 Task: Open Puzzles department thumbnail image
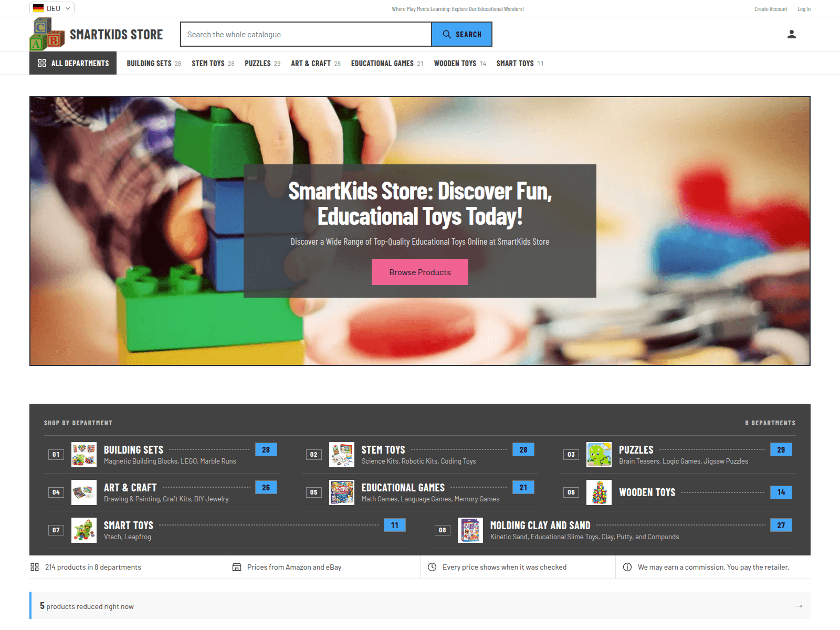pos(599,455)
